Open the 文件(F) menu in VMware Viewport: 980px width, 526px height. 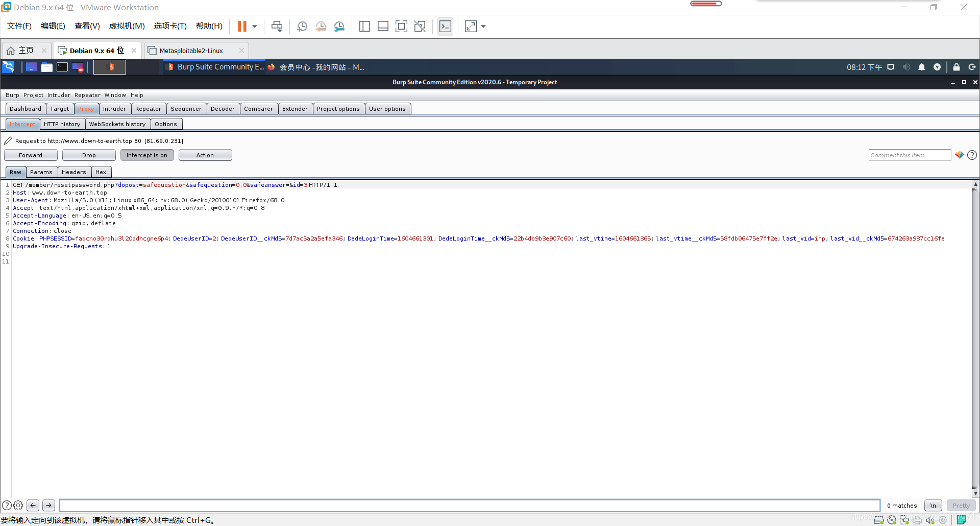19,26
